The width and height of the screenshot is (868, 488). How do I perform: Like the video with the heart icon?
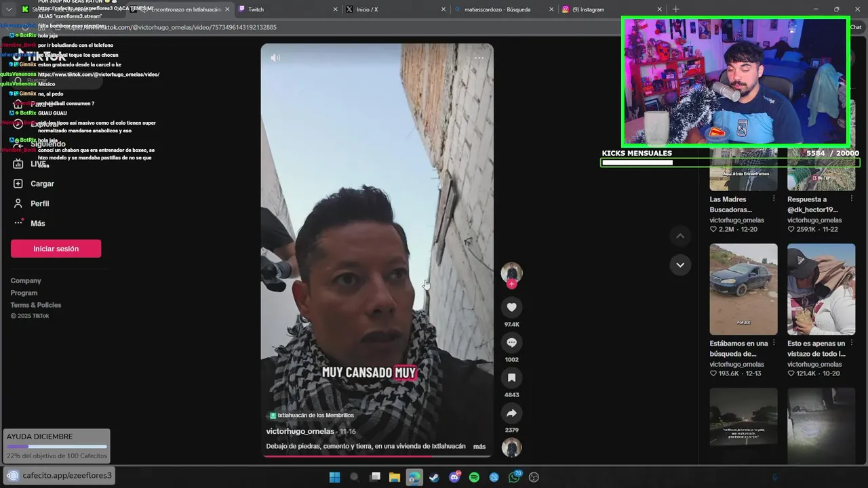(511, 307)
